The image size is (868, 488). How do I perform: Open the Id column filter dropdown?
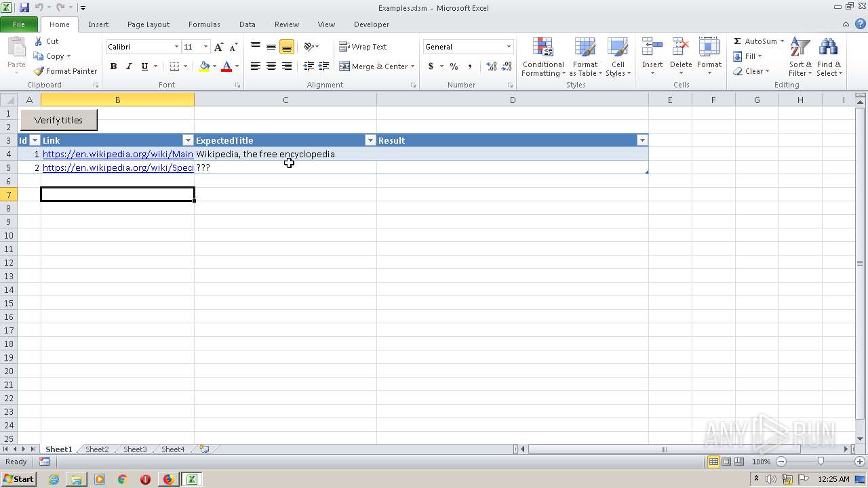[x=35, y=140]
